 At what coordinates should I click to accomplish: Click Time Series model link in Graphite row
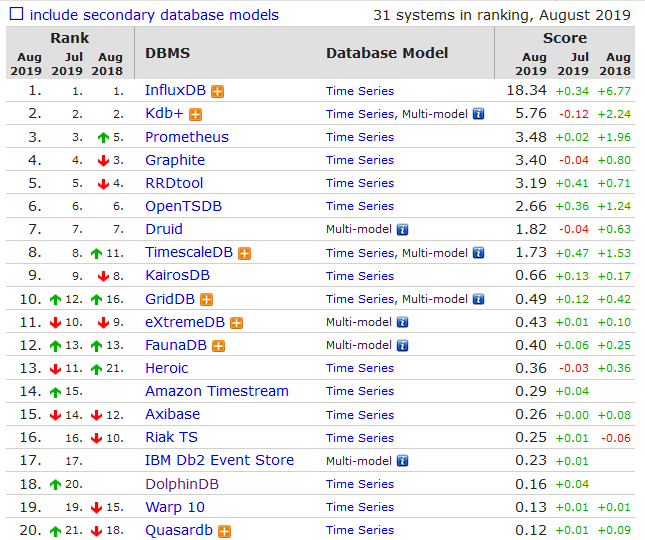(360, 160)
